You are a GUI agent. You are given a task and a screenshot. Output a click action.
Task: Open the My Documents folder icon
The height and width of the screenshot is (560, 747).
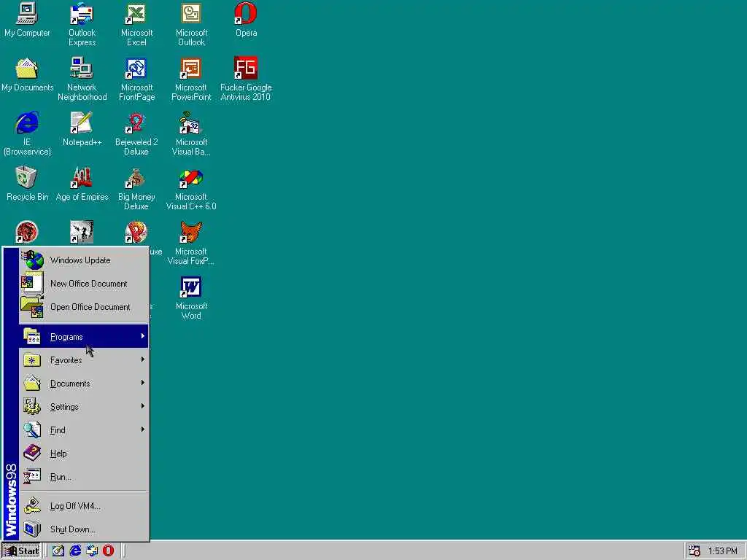pos(27,74)
